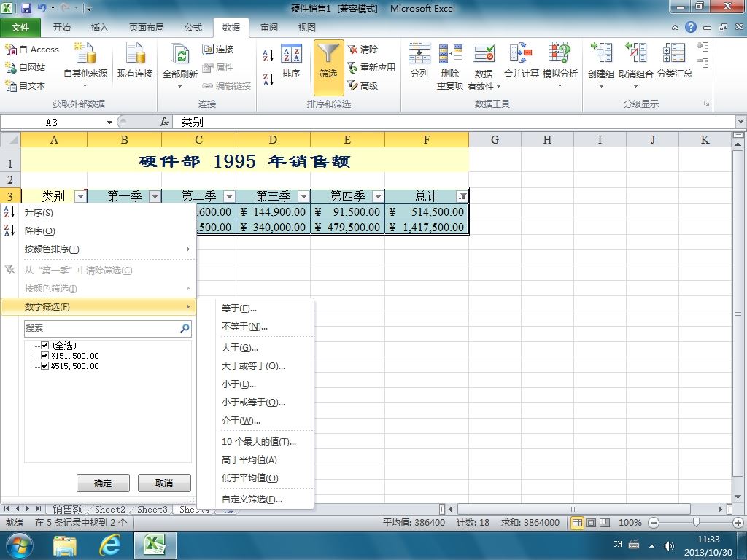
Task: Click the volume speaker tray icon
Action: tap(669, 545)
